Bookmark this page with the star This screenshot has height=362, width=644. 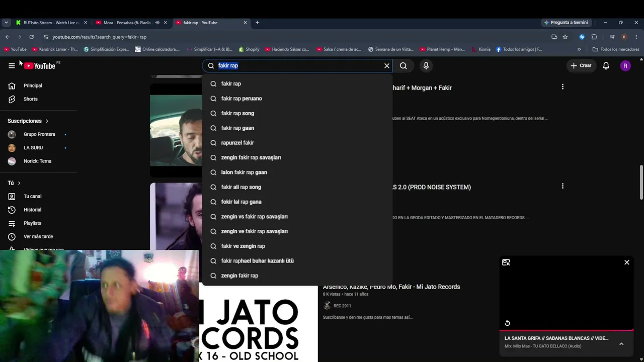565,37
